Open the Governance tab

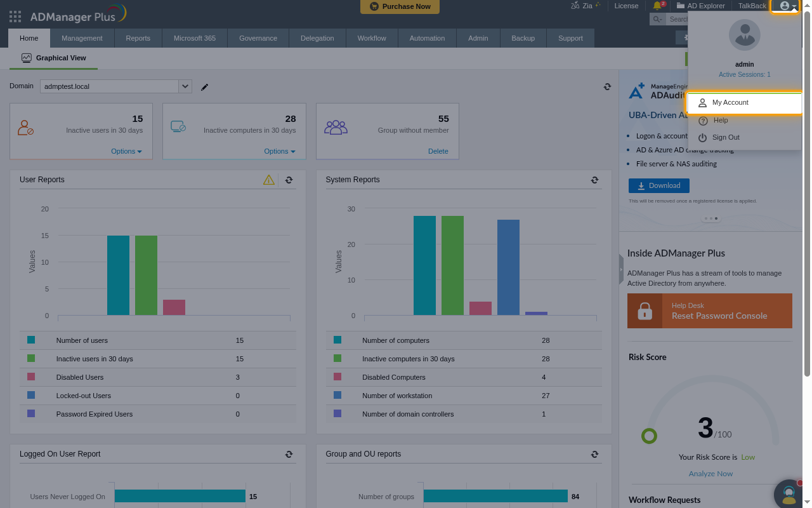point(258,38)
